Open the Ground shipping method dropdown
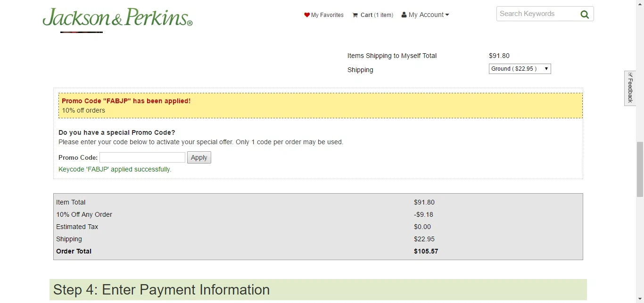Viewport: 644px width, 303px height. 520,69
